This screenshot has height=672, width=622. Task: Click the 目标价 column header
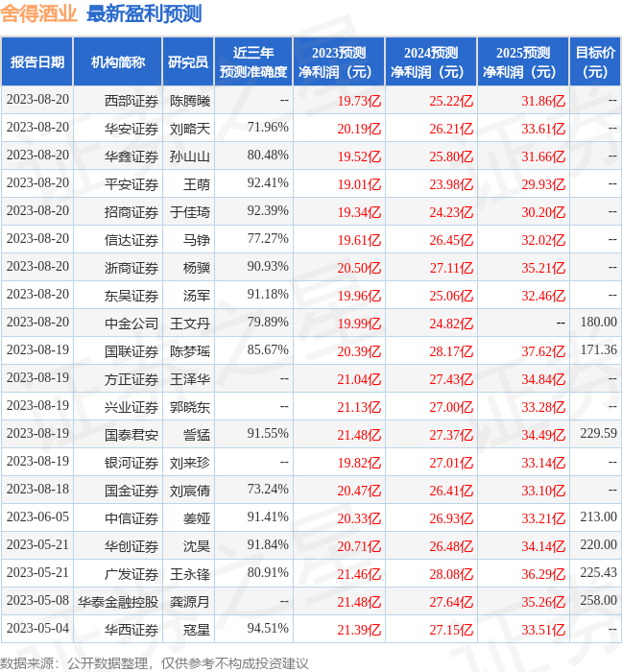(x=595, y=62)
